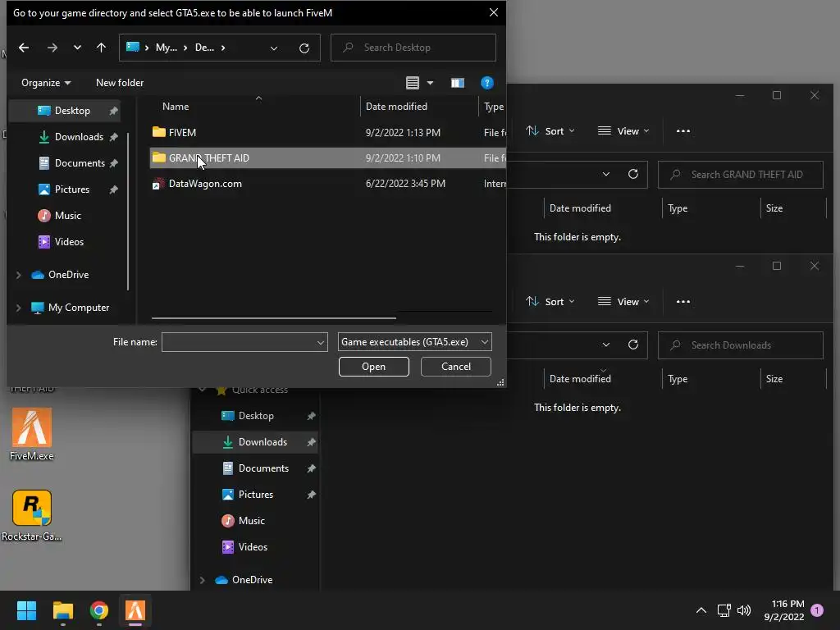
Task: Open recent locations chevron in dialog
Action: tap(77, 48)
